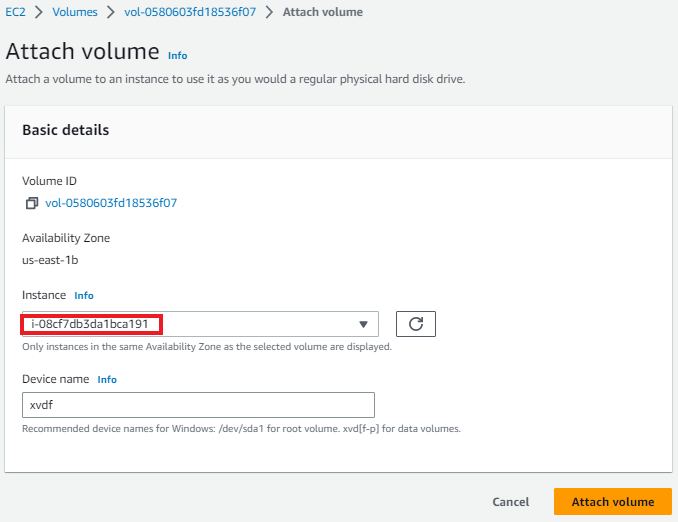The width and height of the screenshot is (678, 522).
Task: Open the Volume ID link under Basic details
Action: (111, 203)
